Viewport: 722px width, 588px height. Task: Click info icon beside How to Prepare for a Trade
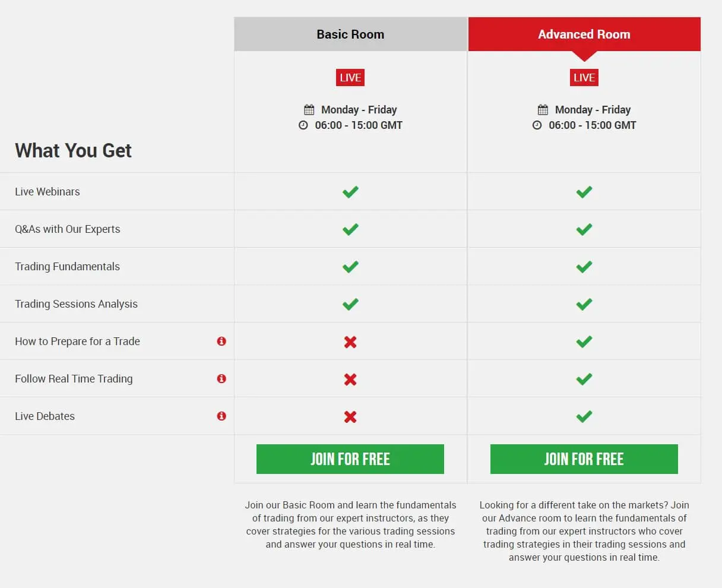(221, 341)
